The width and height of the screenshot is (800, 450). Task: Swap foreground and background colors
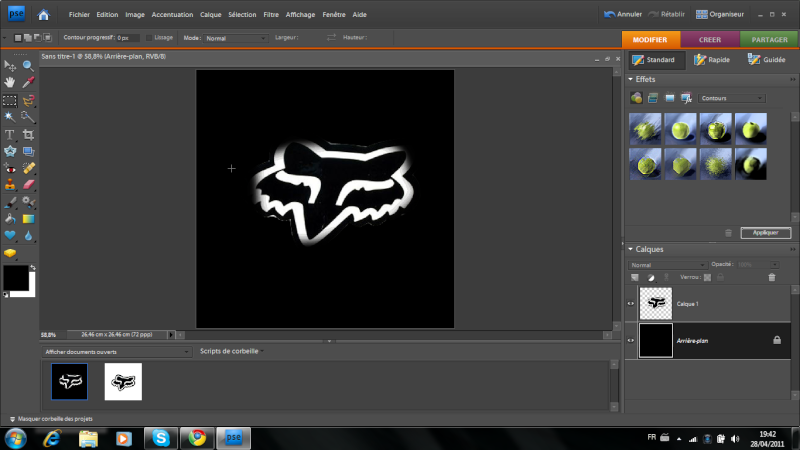[33, 267]
